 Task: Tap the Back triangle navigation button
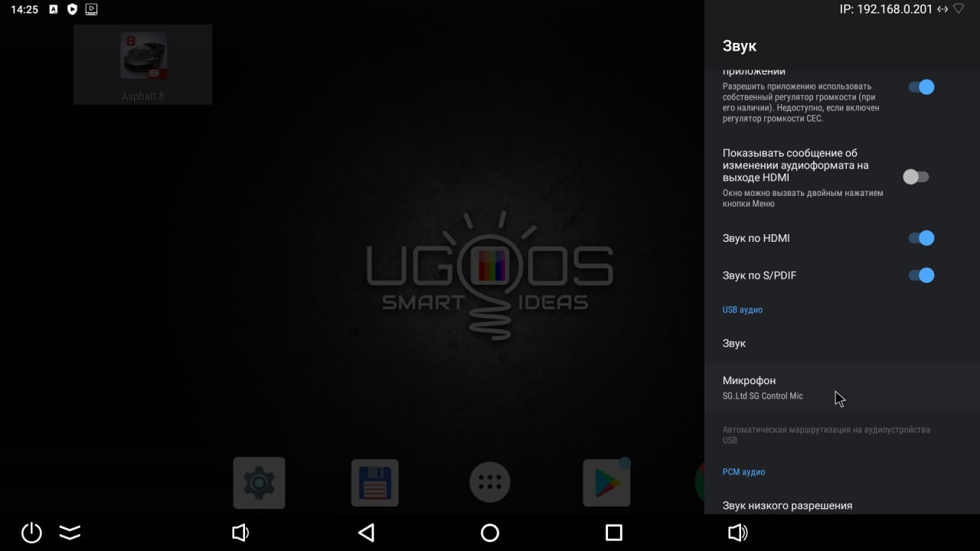coord(366,533)
